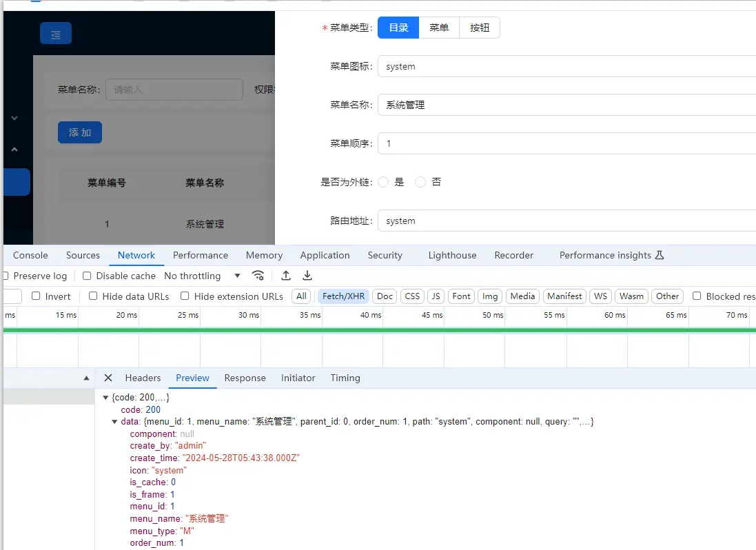
Task: Click the network filter text box
Action: [12, 296]
